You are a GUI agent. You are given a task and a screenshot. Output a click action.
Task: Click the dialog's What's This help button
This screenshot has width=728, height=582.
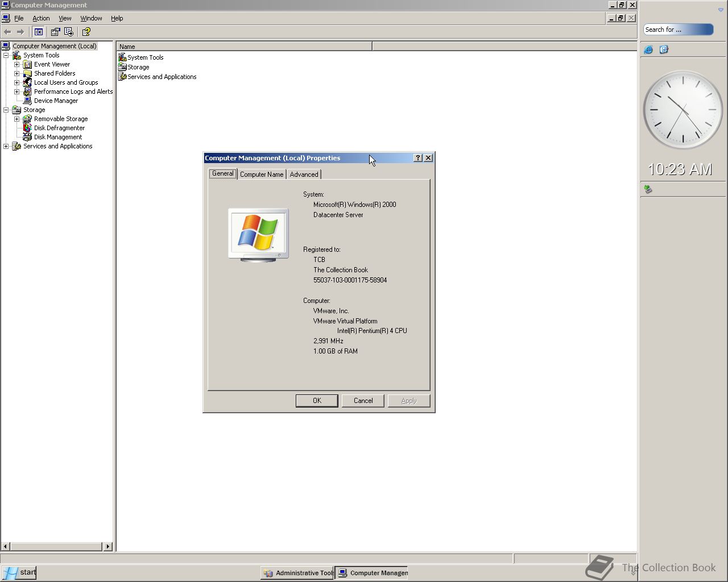pyautogui.click(x=418, y=158)
